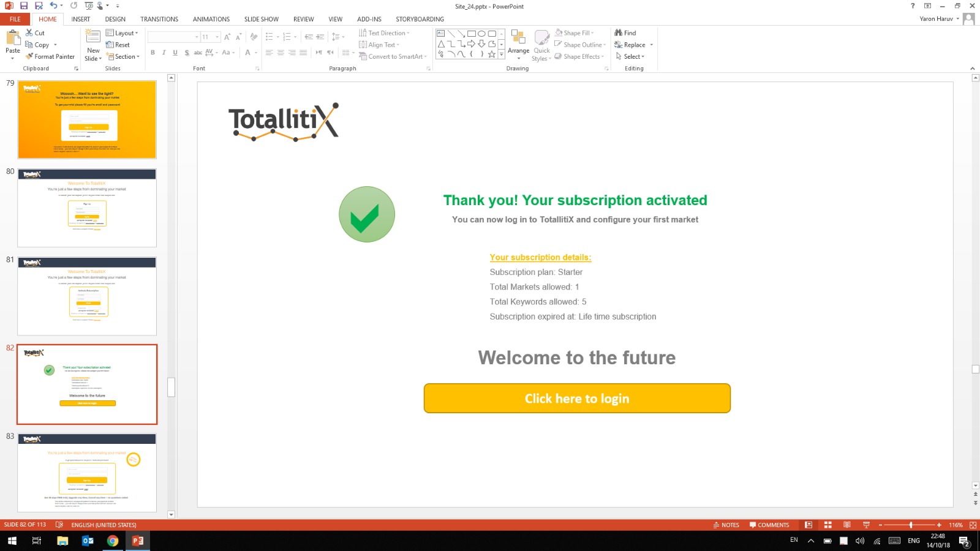The height and width of the screenshot is (551, 980).
Task: Open the FILE tab
Action: click(x=15, y=19)
